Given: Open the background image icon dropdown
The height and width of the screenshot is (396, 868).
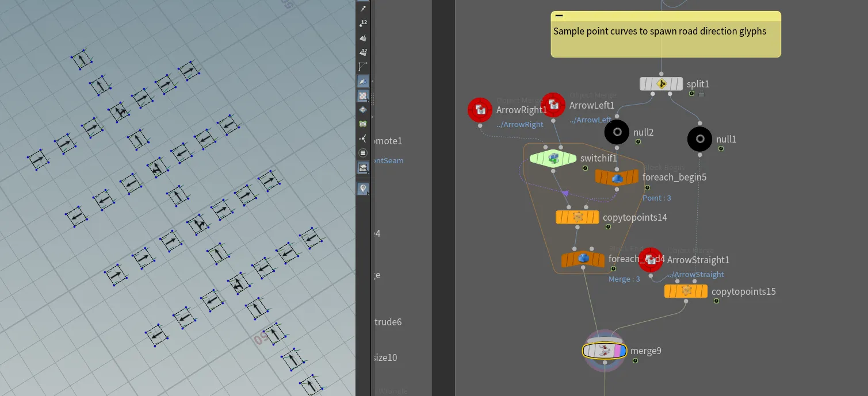Looking at the screenshot, I should tap(363, 167).
